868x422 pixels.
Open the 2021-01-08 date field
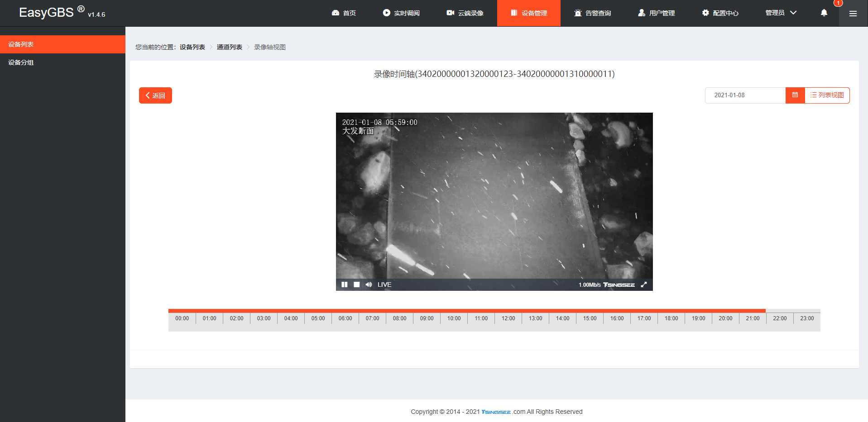click(745, 95)
